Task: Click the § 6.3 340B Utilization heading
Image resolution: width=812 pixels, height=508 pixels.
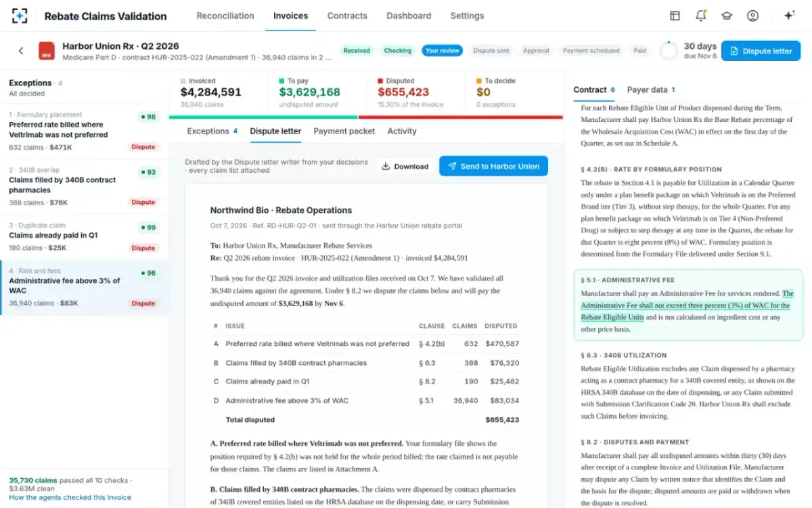Action: point(623,355)
